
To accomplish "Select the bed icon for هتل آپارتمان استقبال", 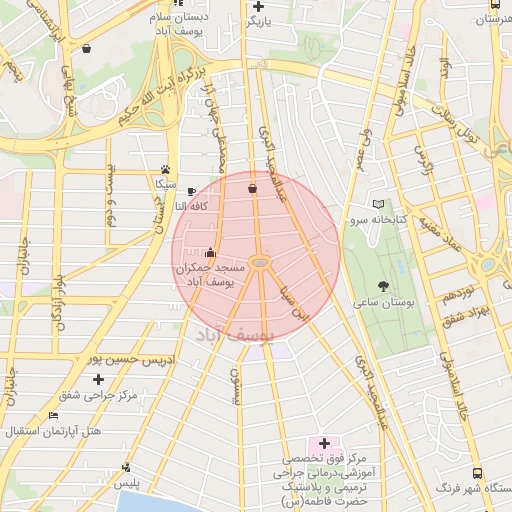I will pos(53,415).
